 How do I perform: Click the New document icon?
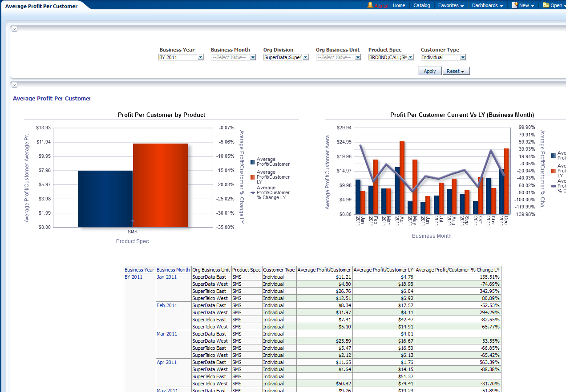[x=515, y=5]
